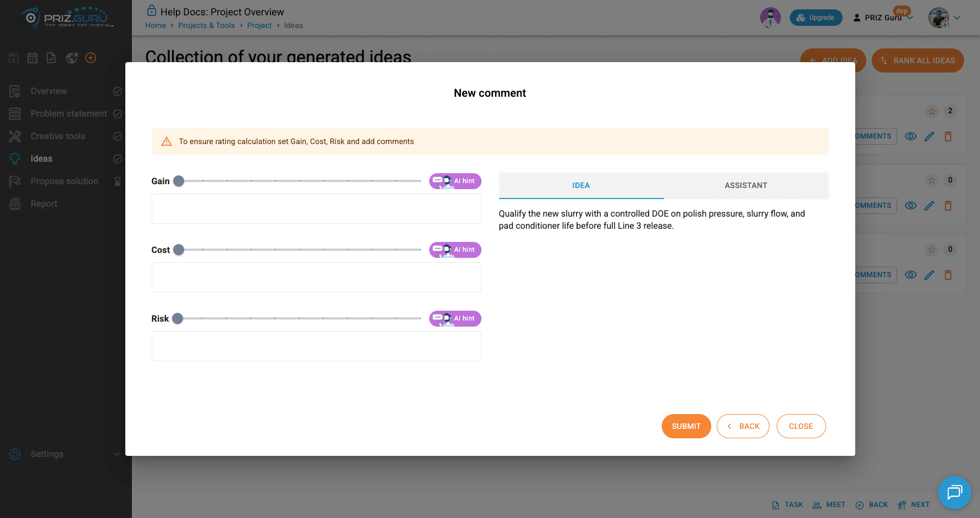The image size is (980, 518).
Task: Focus the Gain comment text box
Action: tap(316, 208)
